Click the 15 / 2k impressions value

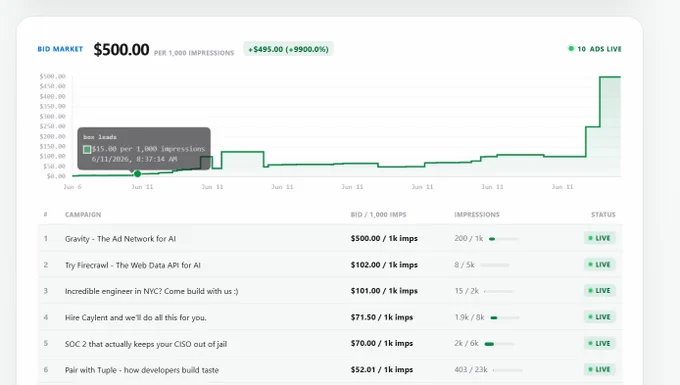pos(467,291)
